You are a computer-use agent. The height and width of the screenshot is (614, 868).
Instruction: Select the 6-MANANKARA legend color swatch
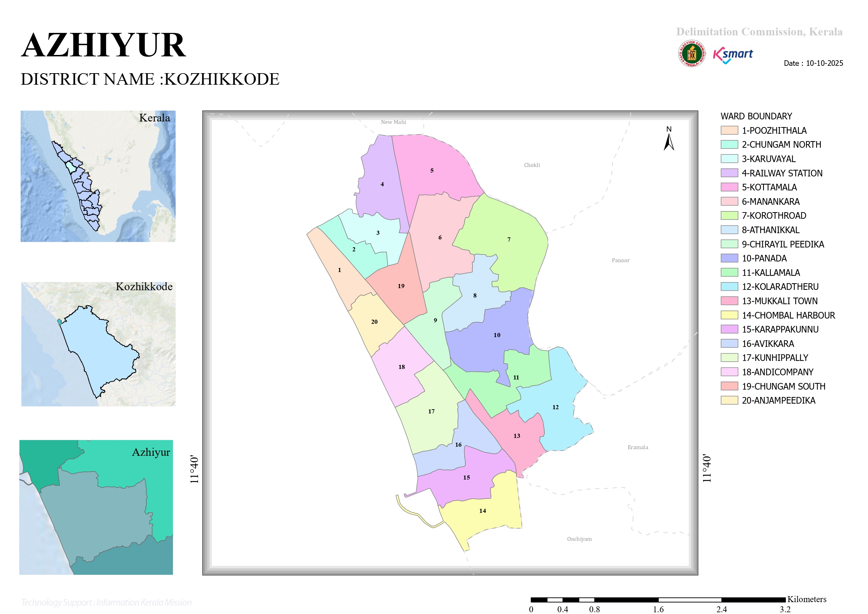(x=729, y=201)
